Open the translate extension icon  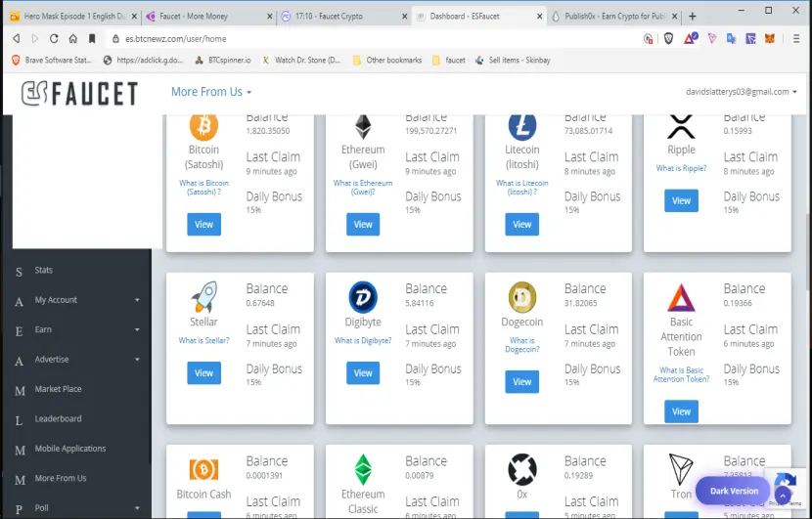pos(731,39)
